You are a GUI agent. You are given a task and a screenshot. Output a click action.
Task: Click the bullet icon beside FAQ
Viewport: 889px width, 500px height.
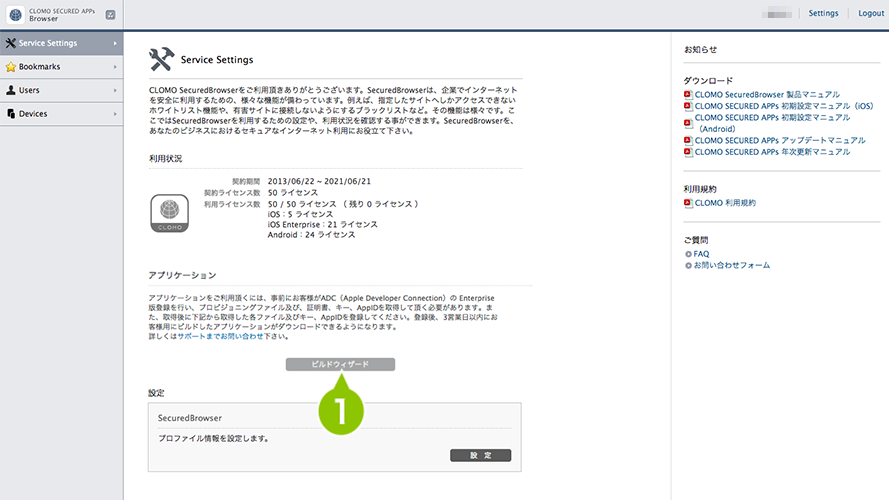point(688,255)
